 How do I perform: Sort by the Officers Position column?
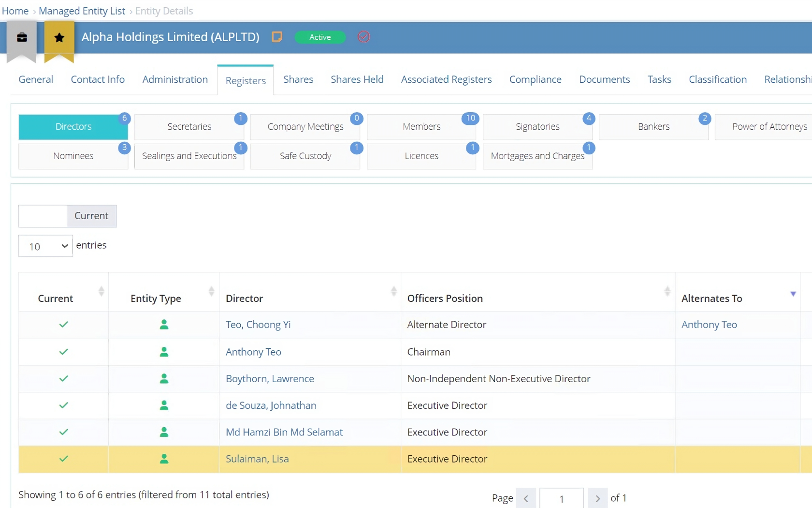tap(667, 291)
